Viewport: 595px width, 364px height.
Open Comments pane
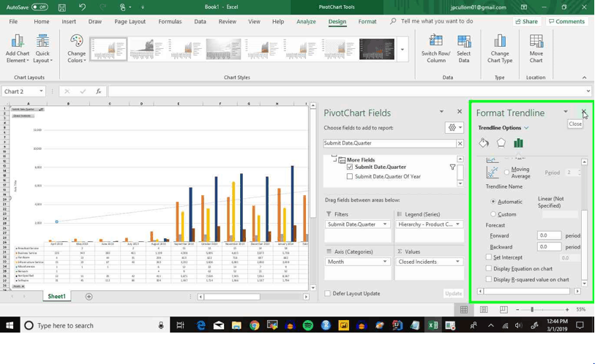(566, 21)
